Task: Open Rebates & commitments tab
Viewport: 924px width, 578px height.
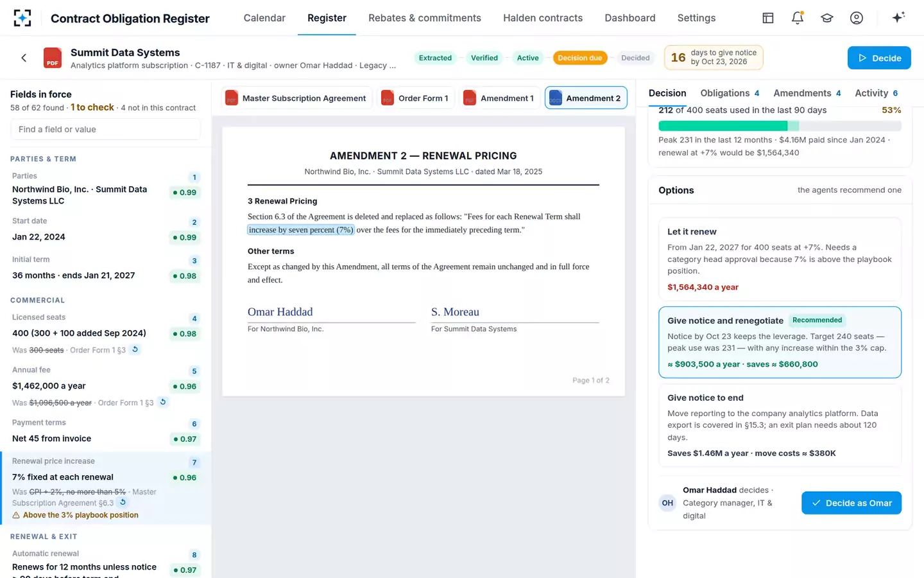Action: 425,18
